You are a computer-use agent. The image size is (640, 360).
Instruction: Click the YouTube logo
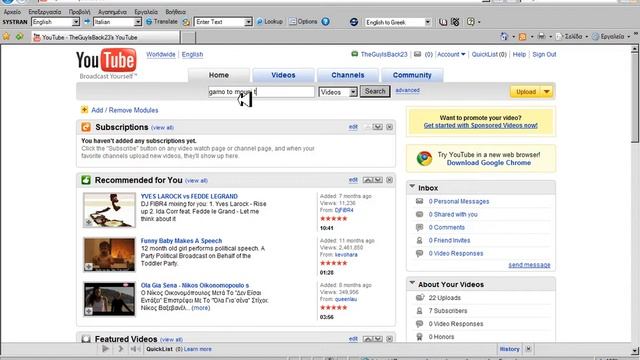[106, 60]
